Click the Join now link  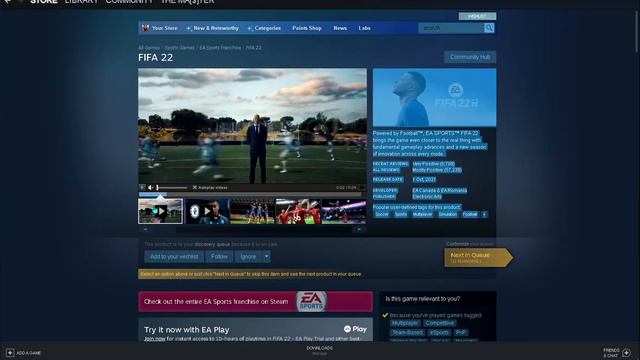(155, 339)
